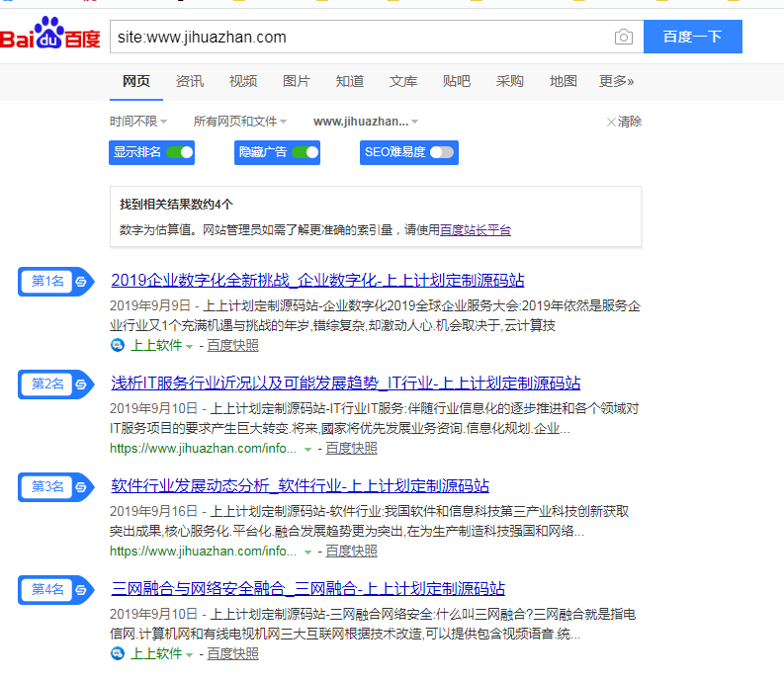Expand arrow next to 上上软件 in fourth result
The width and height of the screenshot is (784, 681).
[189, 655]
